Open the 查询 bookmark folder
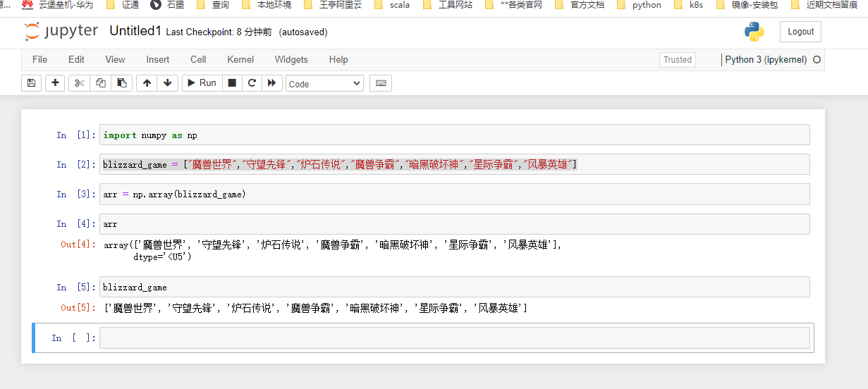 pos(212,5)
